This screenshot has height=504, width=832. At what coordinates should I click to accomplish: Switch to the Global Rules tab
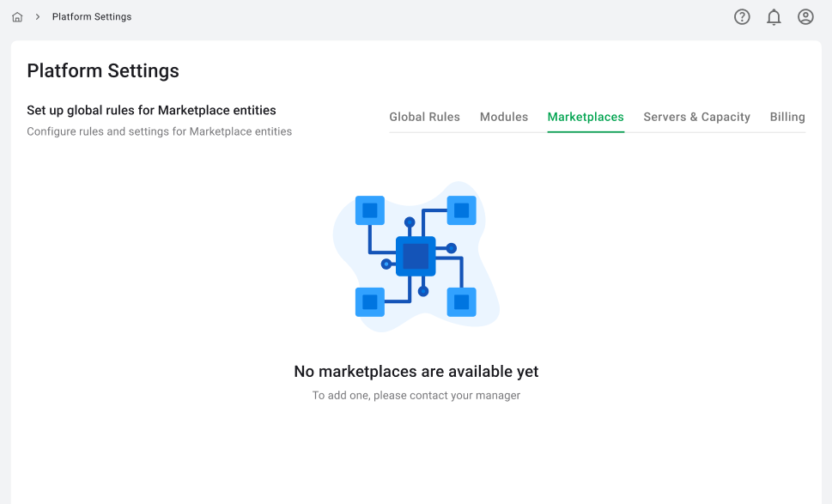pos(424,117)
